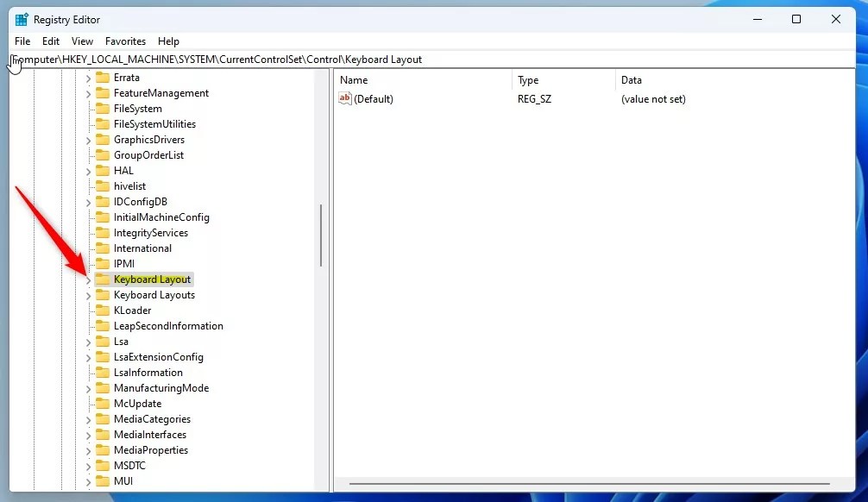
Task: Select the International key folder icon
Action: [104, 248]
